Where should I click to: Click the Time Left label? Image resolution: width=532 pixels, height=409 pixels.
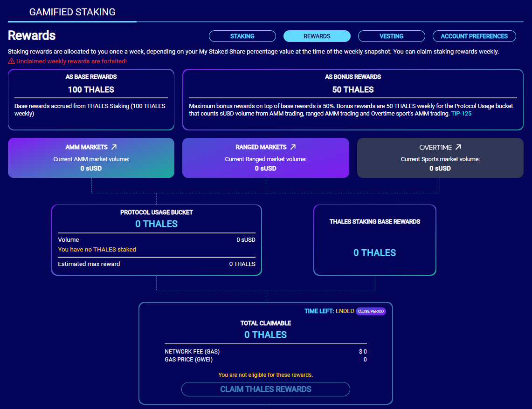[x=319, y=311]
